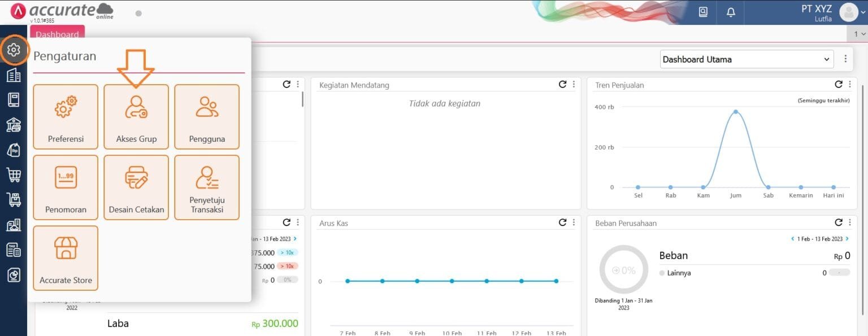Click the Pengaturan gear icon in sidebar

coord(14,50)
